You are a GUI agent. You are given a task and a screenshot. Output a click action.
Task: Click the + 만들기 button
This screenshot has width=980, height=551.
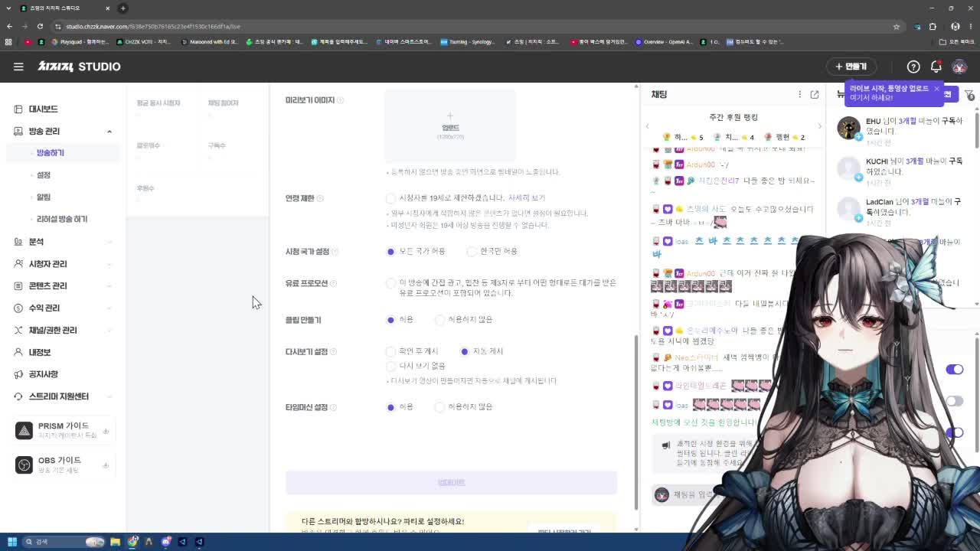click(x=851, y=67)
